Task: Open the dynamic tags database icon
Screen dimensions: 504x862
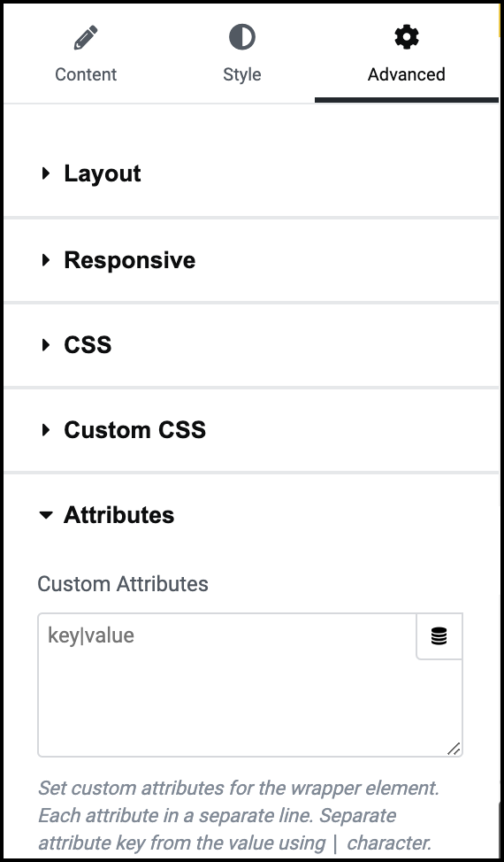Action: 439,636
